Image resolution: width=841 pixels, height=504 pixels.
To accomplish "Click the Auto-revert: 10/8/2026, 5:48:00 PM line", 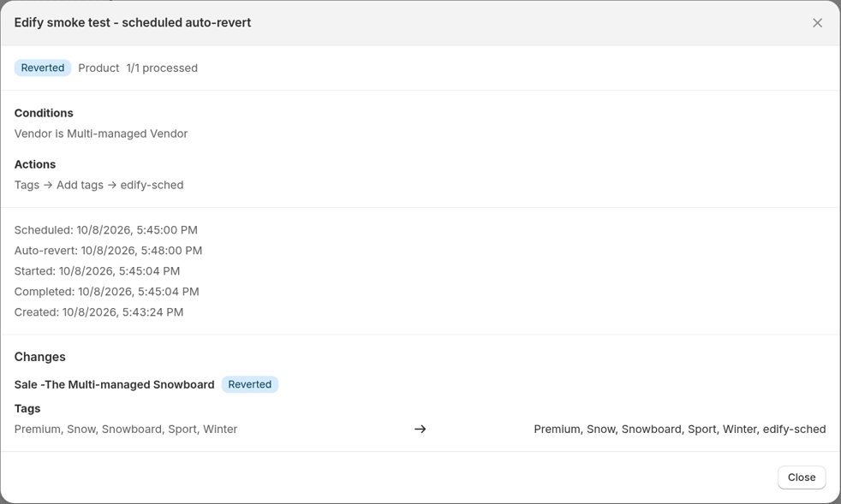I will [x=109, y=251].
